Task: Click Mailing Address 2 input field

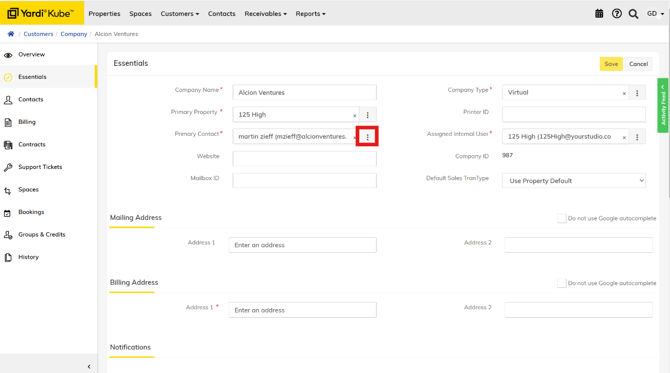Action: [579, 245]
